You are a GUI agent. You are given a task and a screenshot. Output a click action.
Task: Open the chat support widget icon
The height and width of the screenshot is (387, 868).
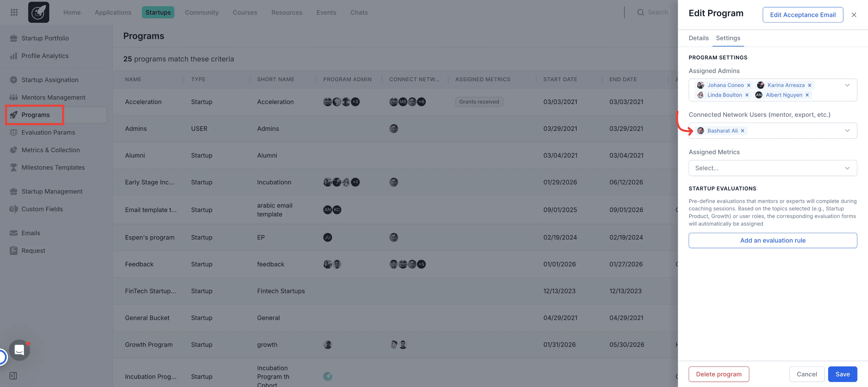(x=19, y=350)
